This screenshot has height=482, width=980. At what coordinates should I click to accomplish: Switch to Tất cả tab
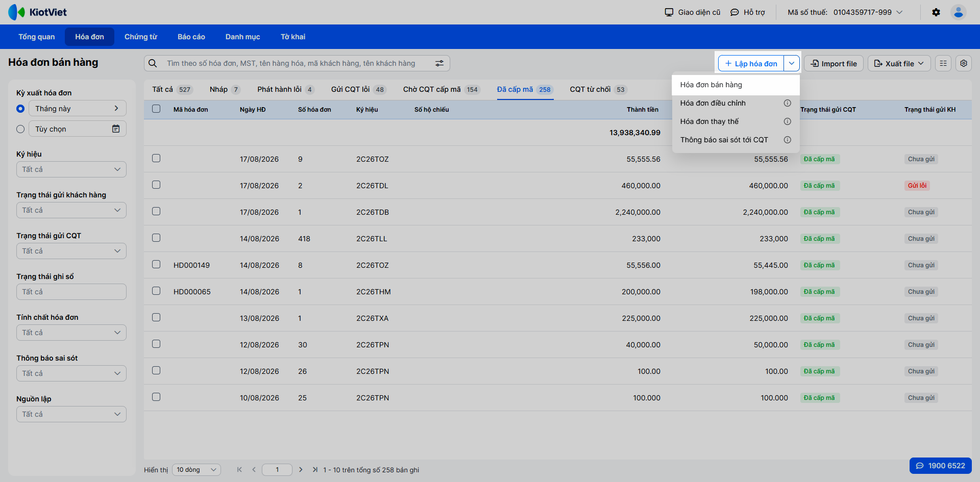pyautogui.click(x=171, y=89)
